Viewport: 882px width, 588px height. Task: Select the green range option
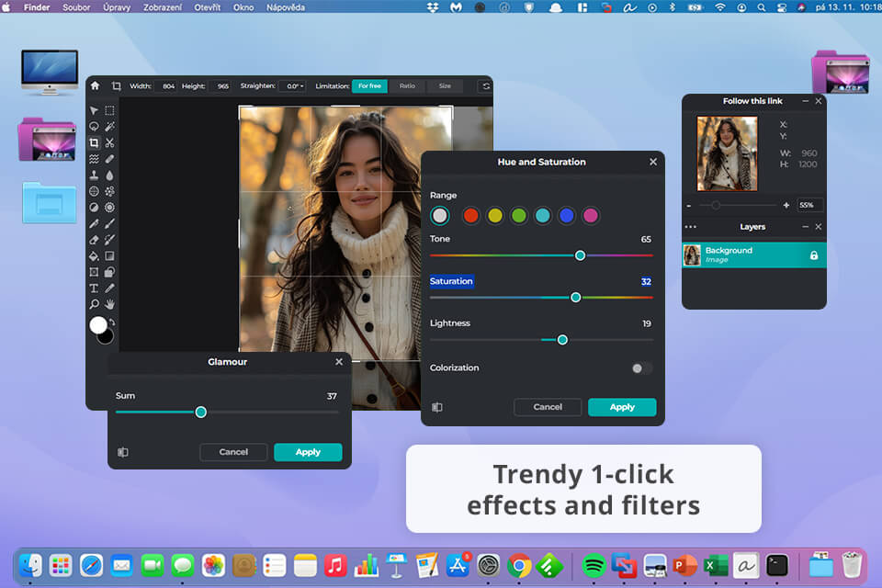coord(518,216)
